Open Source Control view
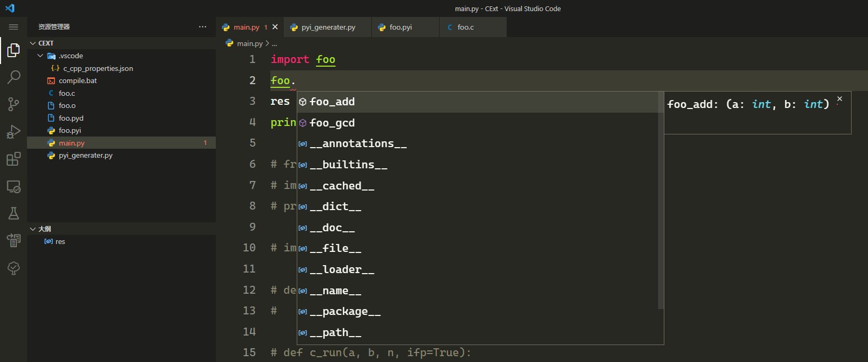Viewport: 868px width, 362px height. 14,104
